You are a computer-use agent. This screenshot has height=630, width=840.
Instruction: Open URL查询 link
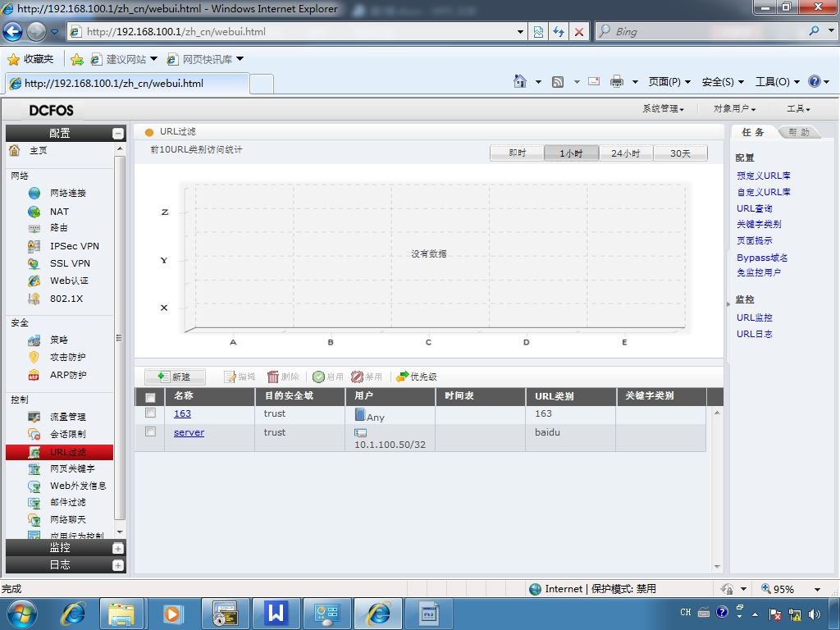[755, 208]
